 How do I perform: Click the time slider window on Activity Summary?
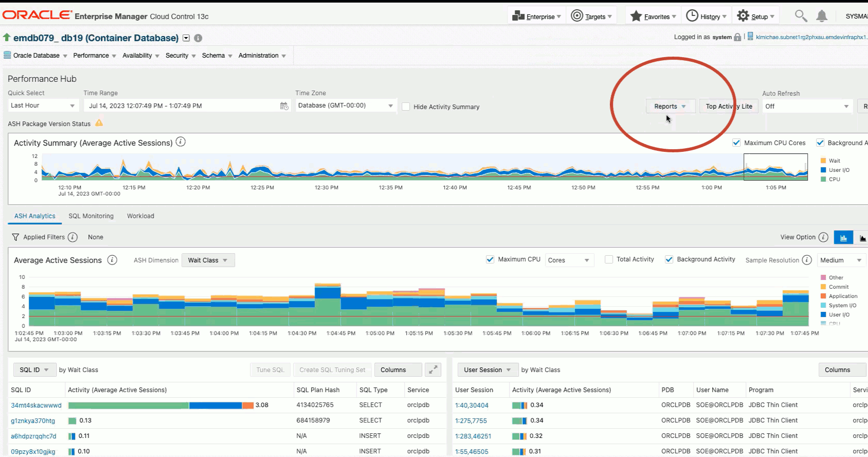click(x=775, y=167)
